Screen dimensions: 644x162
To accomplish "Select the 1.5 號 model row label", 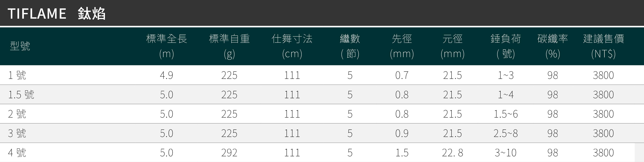I will click(21, 95).
